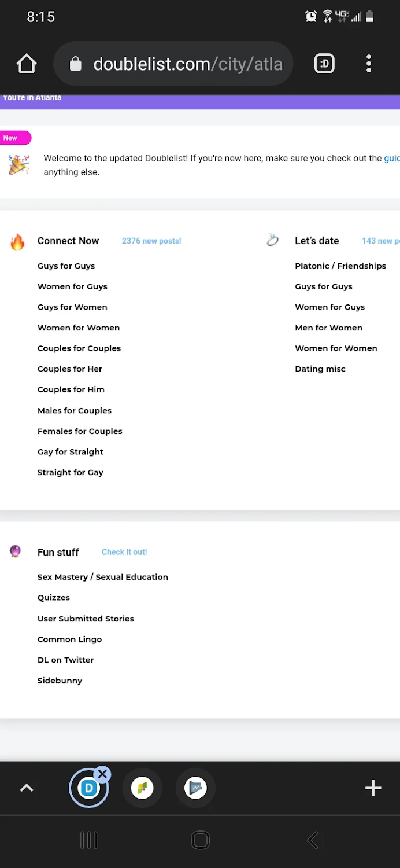Open Android recent apps button
This screenshot has height=868, width=400.
click(88, 840)
